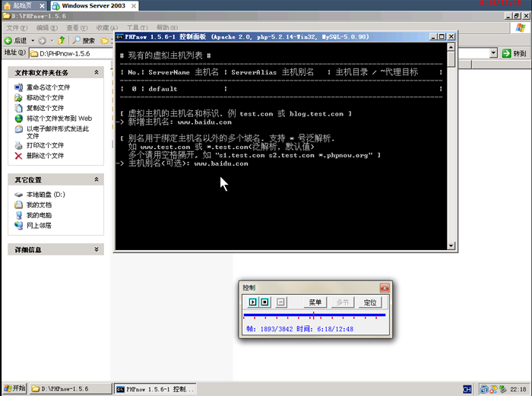
Task: Click the Go (转到) button
Action: [x=514, y=53]
